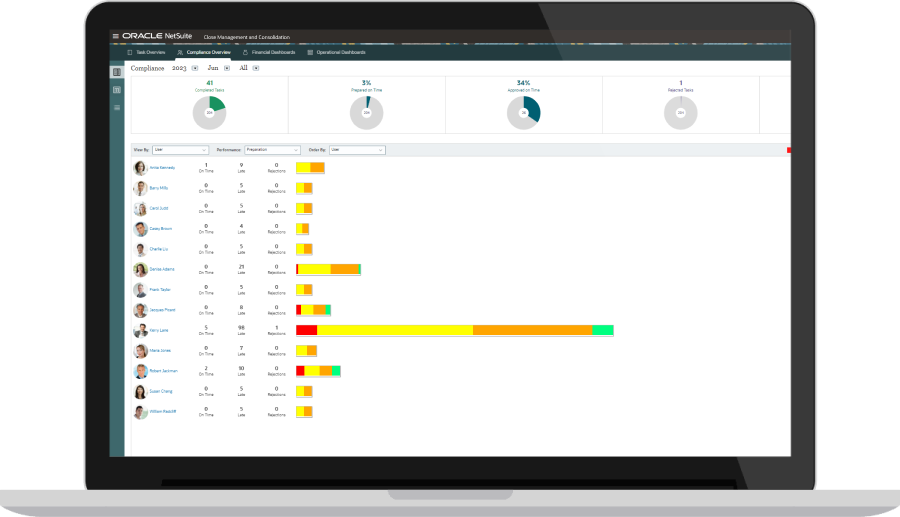Click Robert Jackman's "2 On Time" count
The image size is (900, 517).
(206, 371)
